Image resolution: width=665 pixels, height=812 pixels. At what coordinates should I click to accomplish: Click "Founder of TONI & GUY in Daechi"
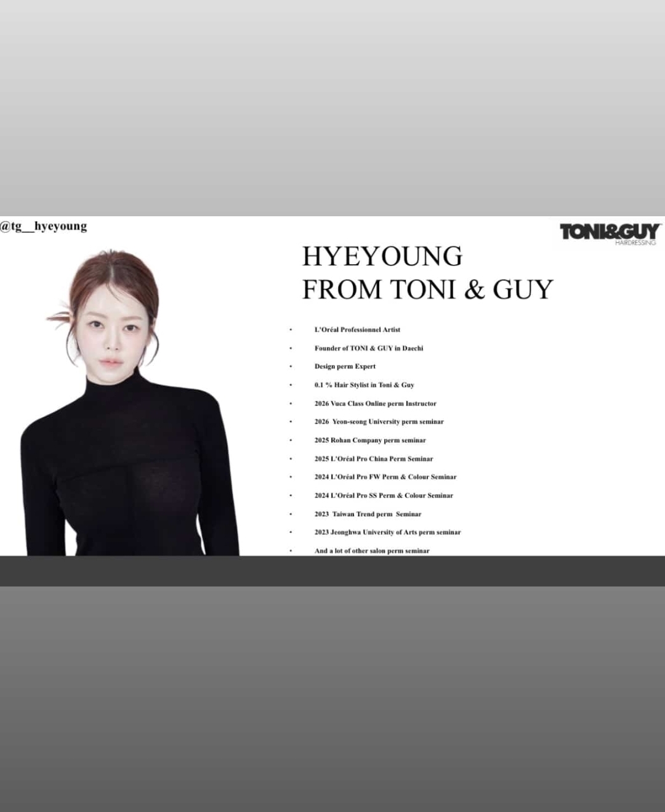point(369,348)
